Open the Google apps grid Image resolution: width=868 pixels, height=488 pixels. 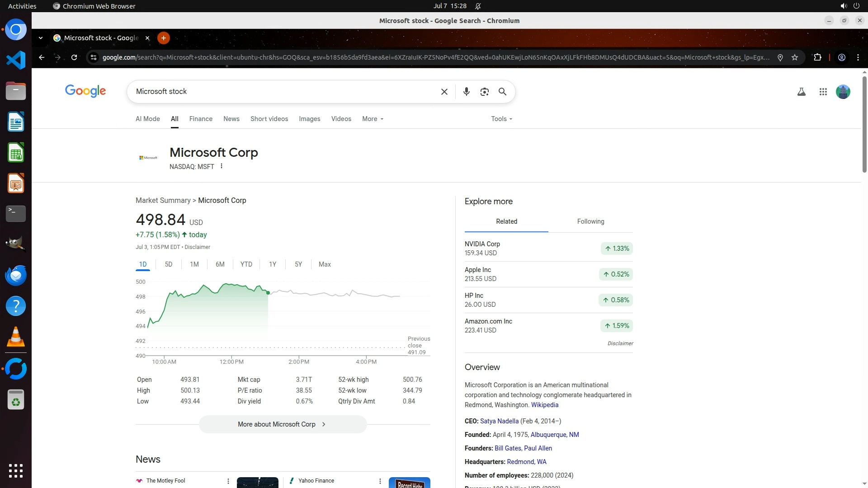pyautogui.click(x=823, y=92)
